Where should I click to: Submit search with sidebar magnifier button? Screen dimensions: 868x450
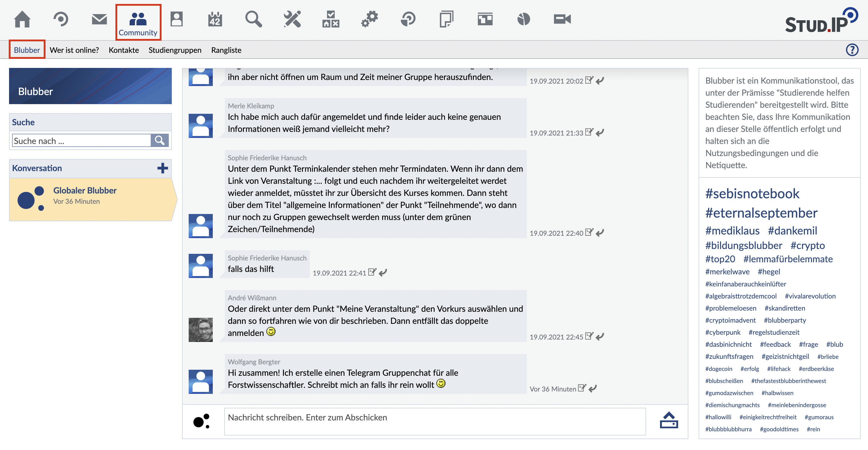(160, 140)
